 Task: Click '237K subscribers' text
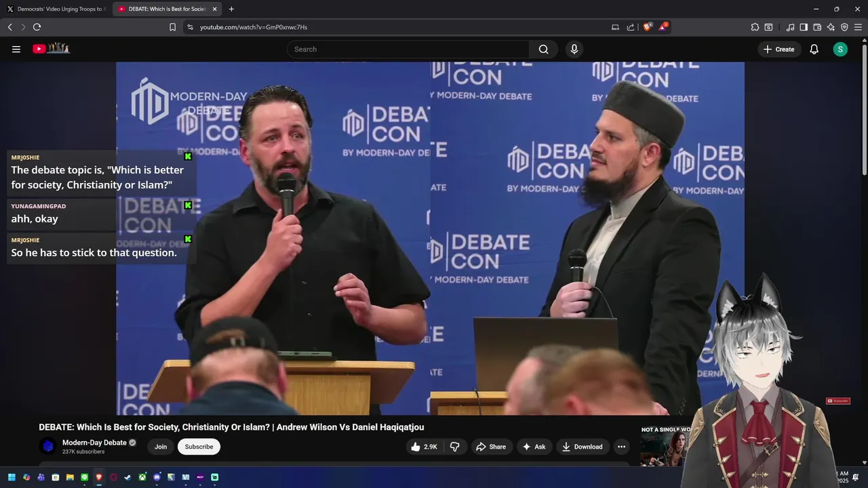[x=83, y=451]
